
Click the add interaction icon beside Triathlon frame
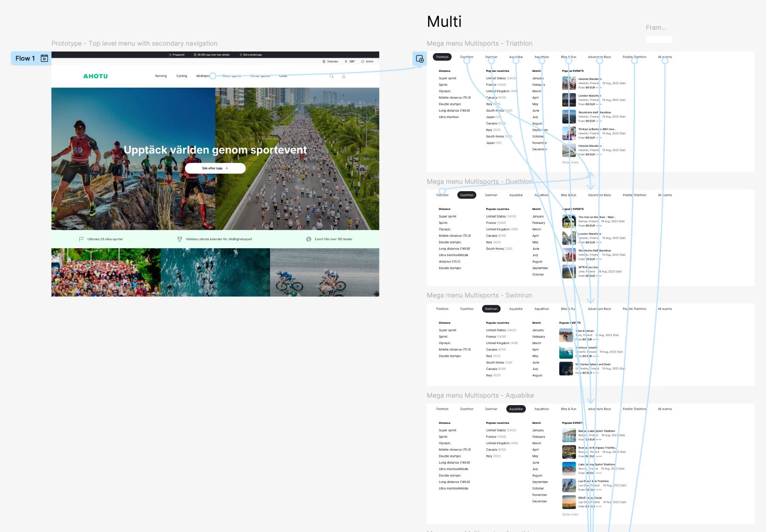click(420, 59)
